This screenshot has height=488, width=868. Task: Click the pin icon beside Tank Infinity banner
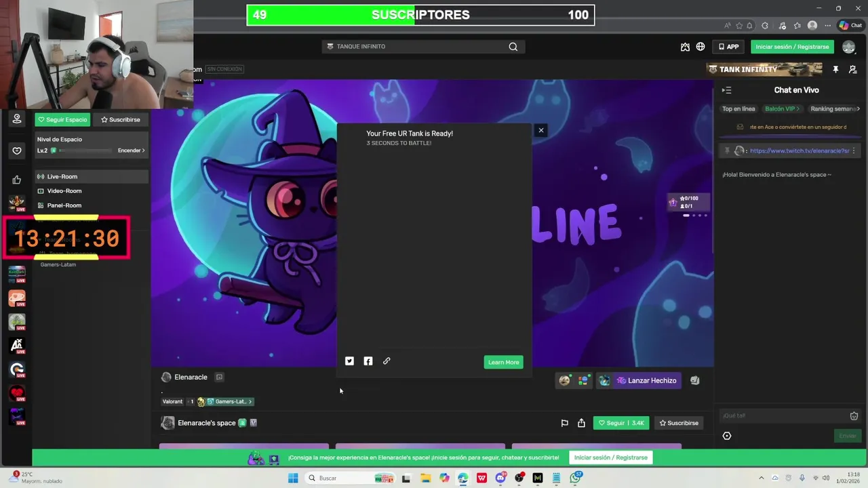pyautogui.click(x=835, y=69)
